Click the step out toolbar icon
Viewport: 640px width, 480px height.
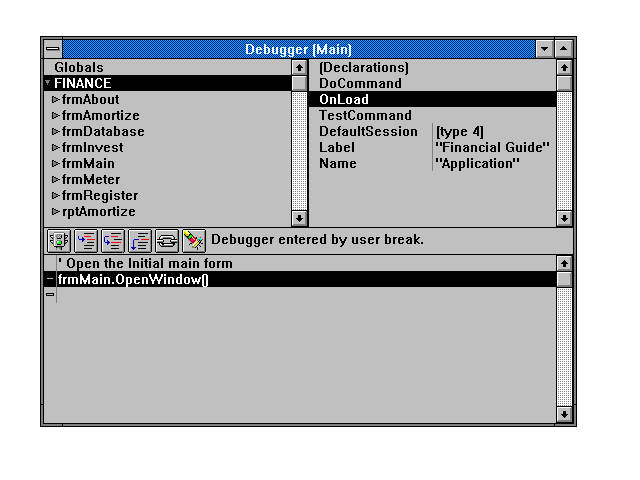[x=139, y=240]
